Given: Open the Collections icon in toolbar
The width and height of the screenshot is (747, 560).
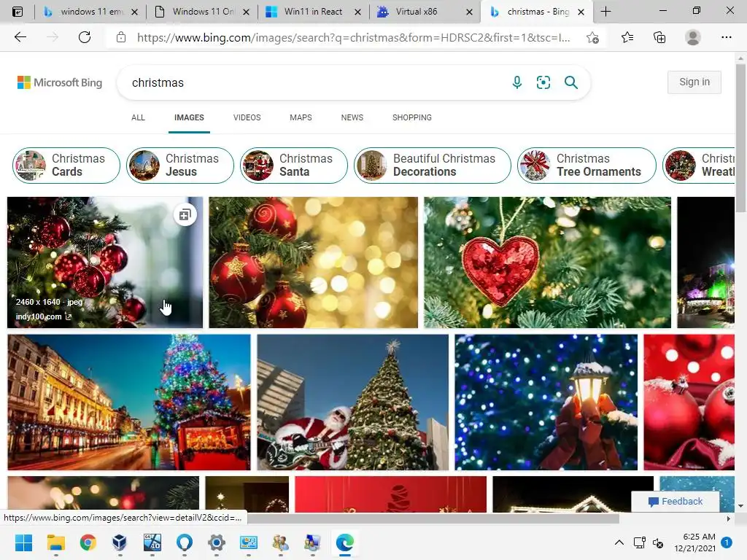Looking at the screenshot, I should (x=659, y=37).
